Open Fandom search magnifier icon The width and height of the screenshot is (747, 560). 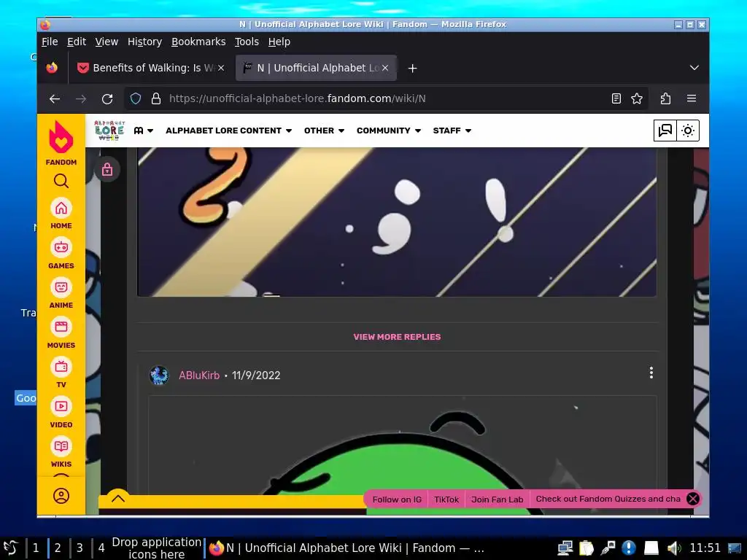click(61, 181)
